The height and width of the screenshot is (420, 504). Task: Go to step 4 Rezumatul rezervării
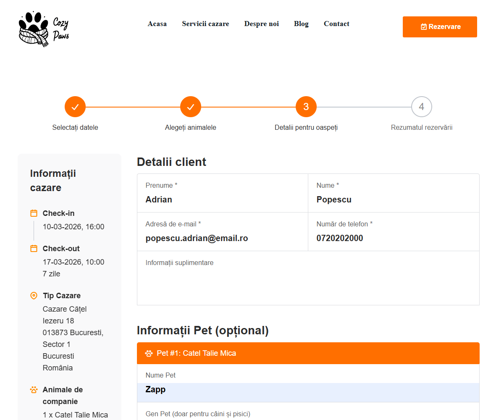422,107
